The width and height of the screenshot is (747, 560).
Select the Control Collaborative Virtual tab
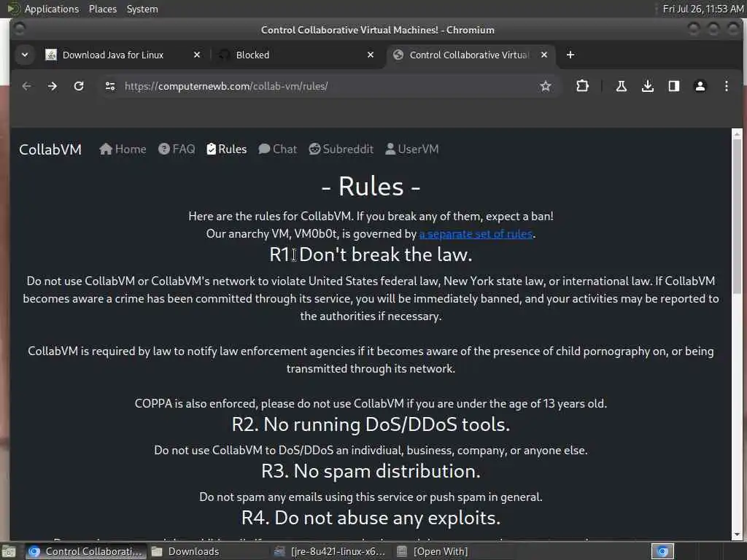469,55
